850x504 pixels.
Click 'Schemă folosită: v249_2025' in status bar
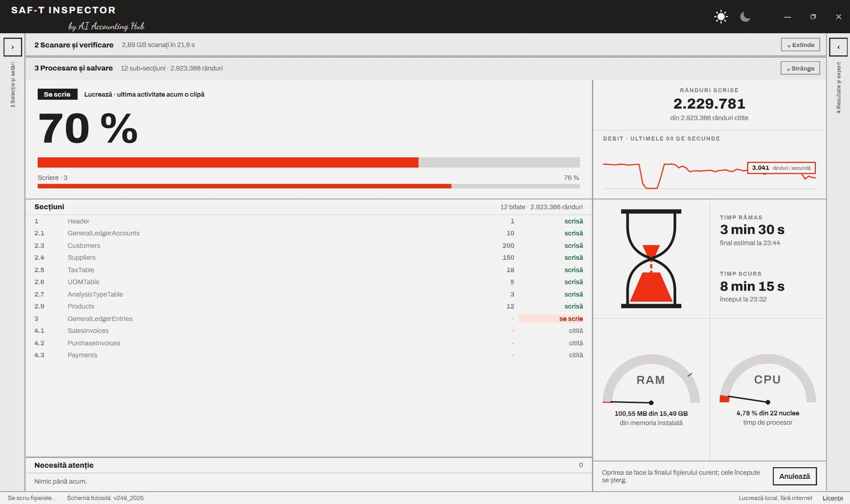pyautogui.click(x=105, y=498)
